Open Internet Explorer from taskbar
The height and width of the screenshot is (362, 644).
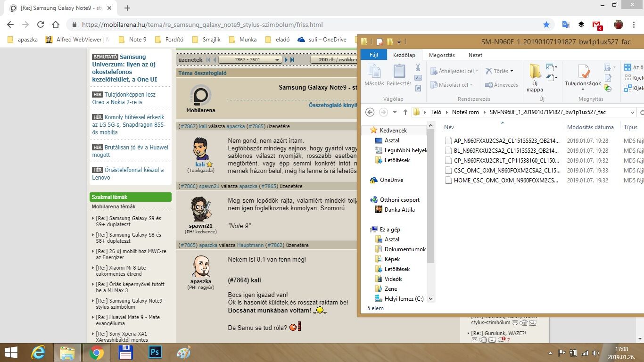point(39,353)
